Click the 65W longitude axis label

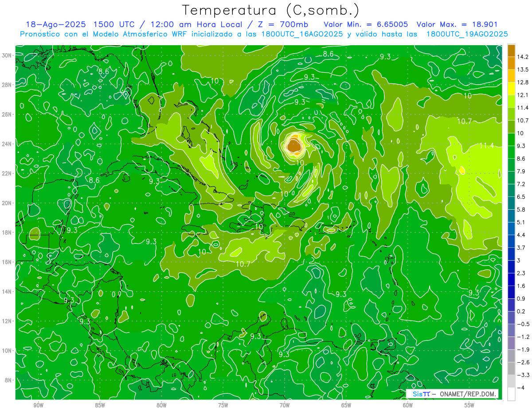click(x=346, y=406)
